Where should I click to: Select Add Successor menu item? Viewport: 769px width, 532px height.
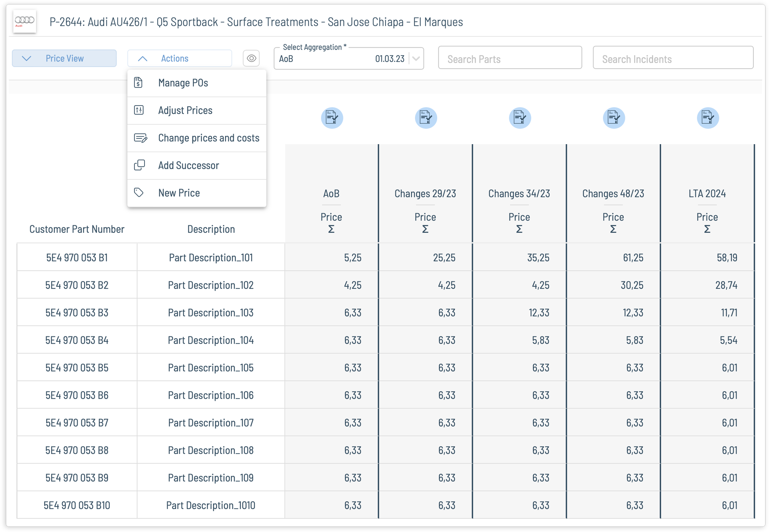[197, 166]
